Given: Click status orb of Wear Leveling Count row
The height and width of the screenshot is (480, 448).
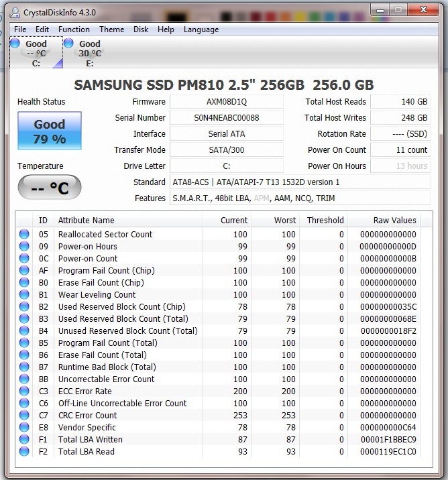Looking at the screenshot, I should click(24, 294).
